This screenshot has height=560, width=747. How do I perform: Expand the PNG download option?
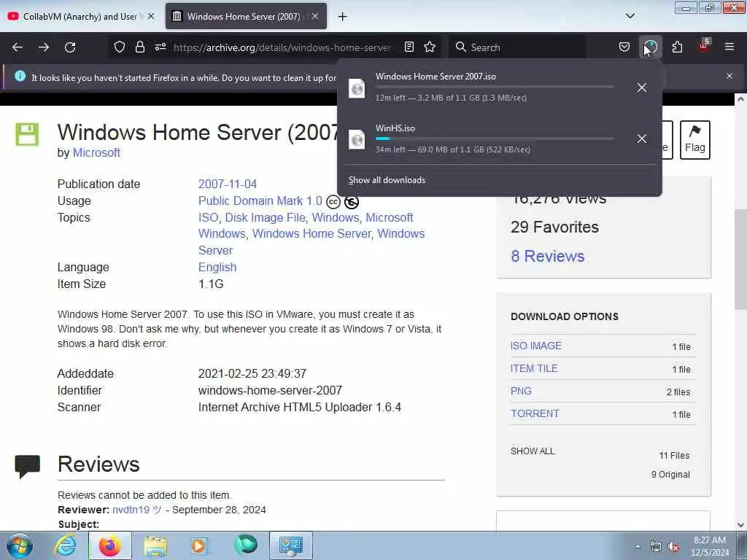coord(521,391)
